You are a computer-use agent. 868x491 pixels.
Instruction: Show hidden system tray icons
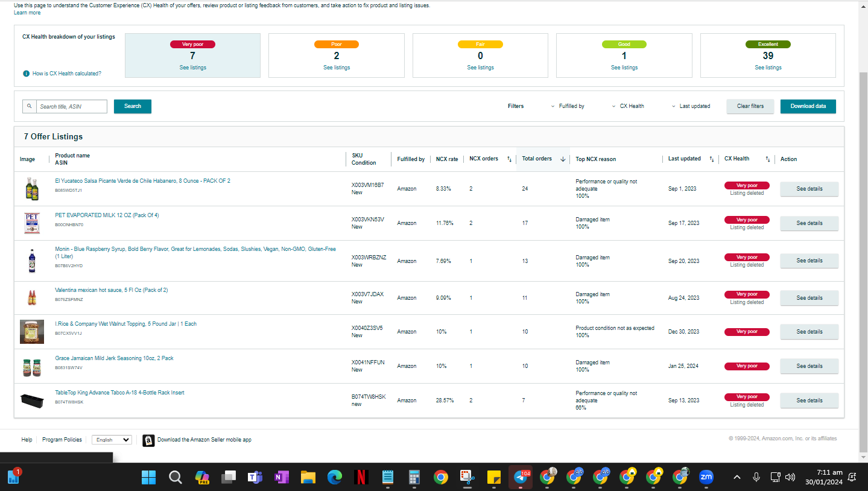pos(737,478)
